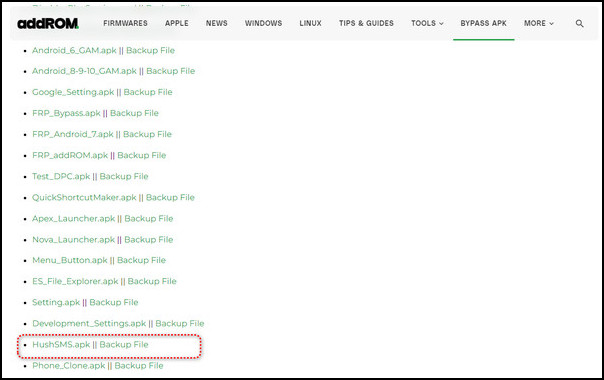
Task: Open Backup File for Nova_Launcher.apk
Action: (149, 240)
